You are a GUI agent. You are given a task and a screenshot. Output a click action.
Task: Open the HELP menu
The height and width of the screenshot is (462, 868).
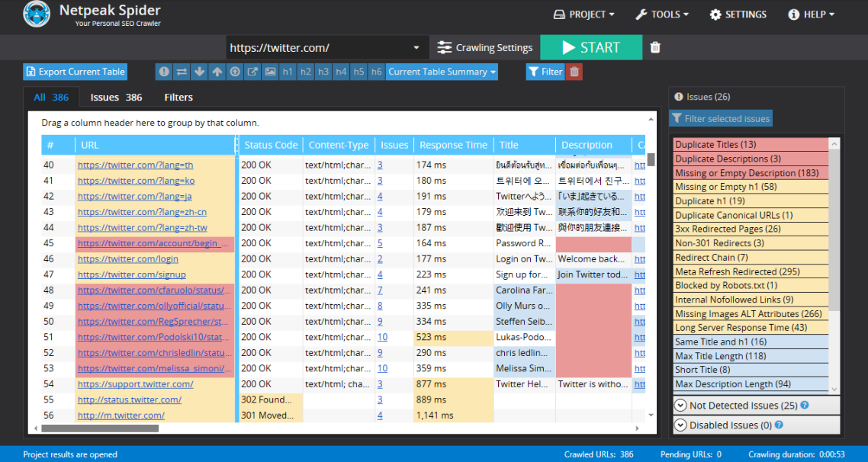pos(811,14)
